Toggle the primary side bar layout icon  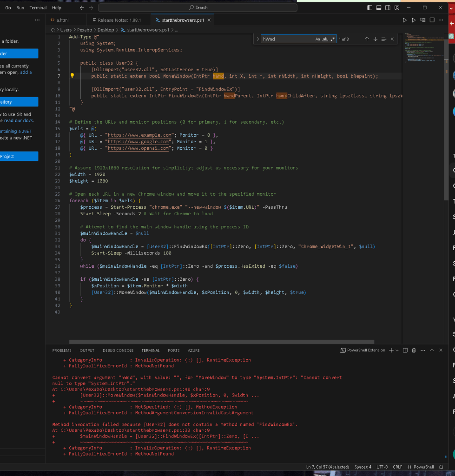(369, 7)
